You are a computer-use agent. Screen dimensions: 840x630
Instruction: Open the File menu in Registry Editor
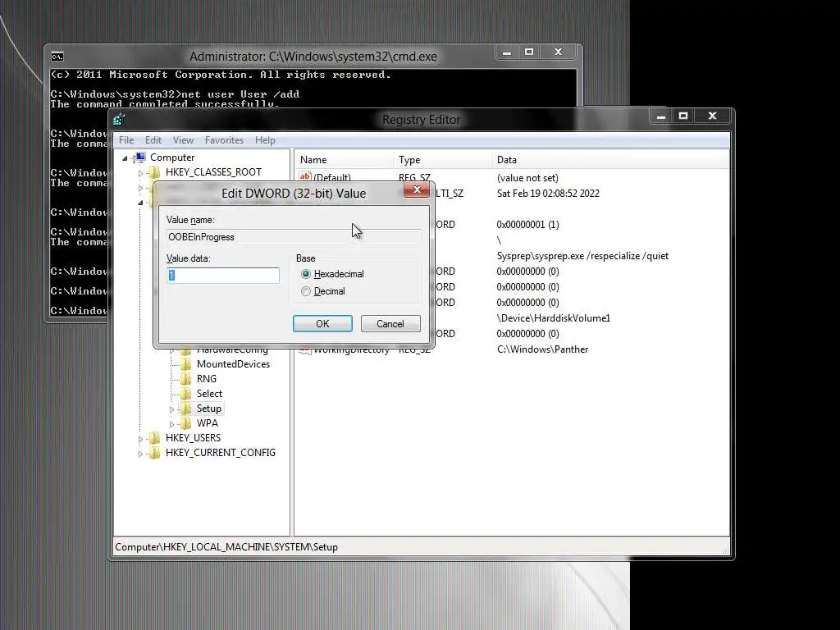pyautogui.click(x=126, y=139)
